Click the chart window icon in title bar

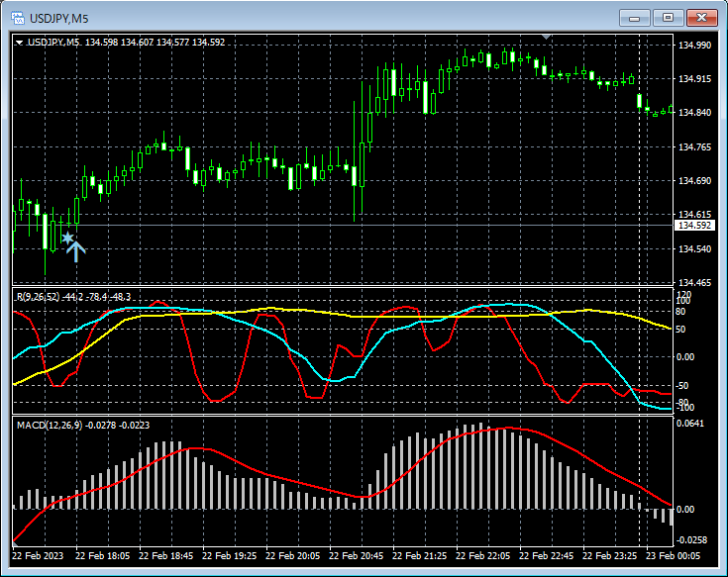tap(17, 17)
